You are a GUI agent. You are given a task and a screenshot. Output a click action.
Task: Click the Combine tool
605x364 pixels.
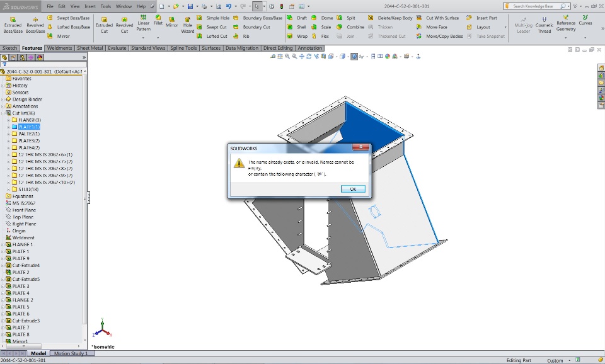coord(351,27)
